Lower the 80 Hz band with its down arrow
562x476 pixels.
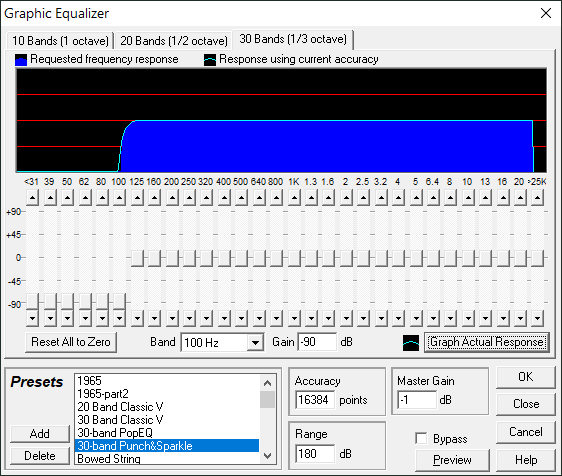(102, 318)
